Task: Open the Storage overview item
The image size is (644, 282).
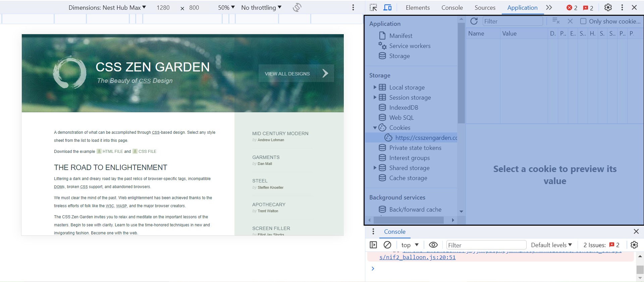Action: pyautogui.click(x=399, y=56)
